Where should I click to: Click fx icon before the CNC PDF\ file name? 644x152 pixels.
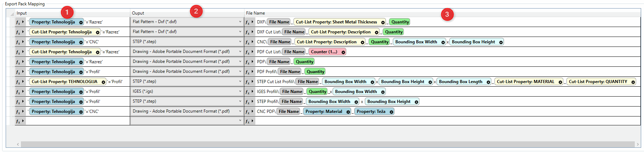coord(248,112)
